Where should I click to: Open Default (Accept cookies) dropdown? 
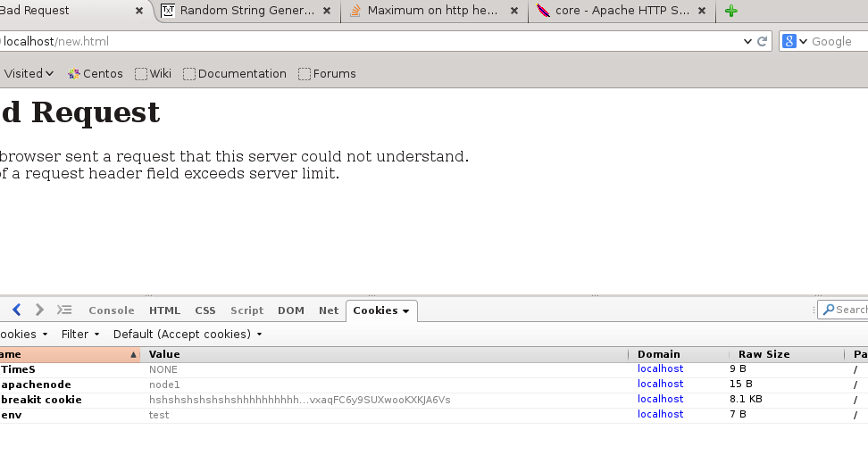tap(188, 334)
